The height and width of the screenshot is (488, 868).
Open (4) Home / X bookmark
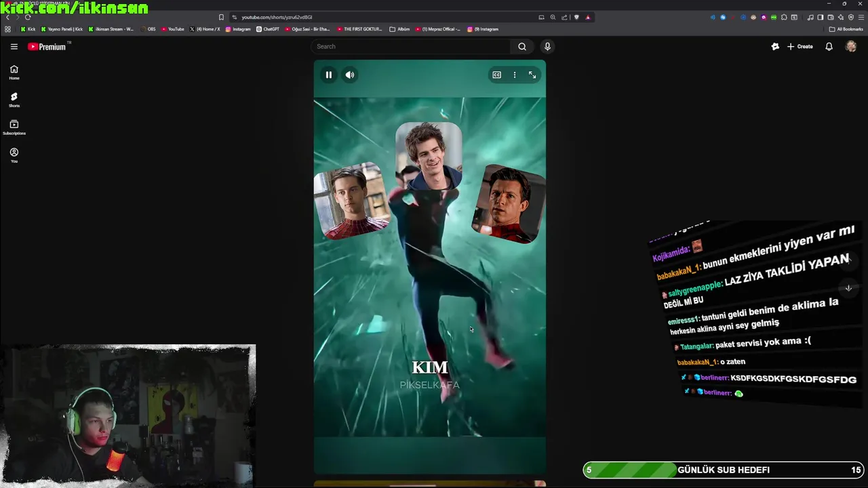pos(205,29)
